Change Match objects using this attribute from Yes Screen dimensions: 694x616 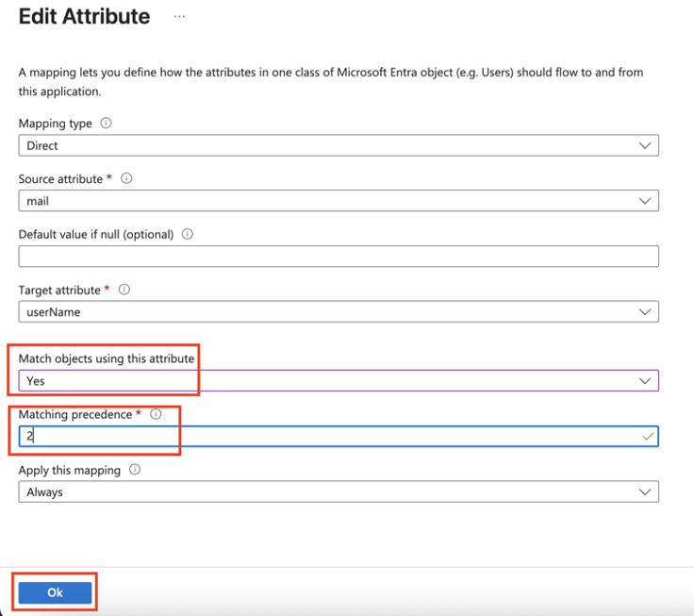338,380
